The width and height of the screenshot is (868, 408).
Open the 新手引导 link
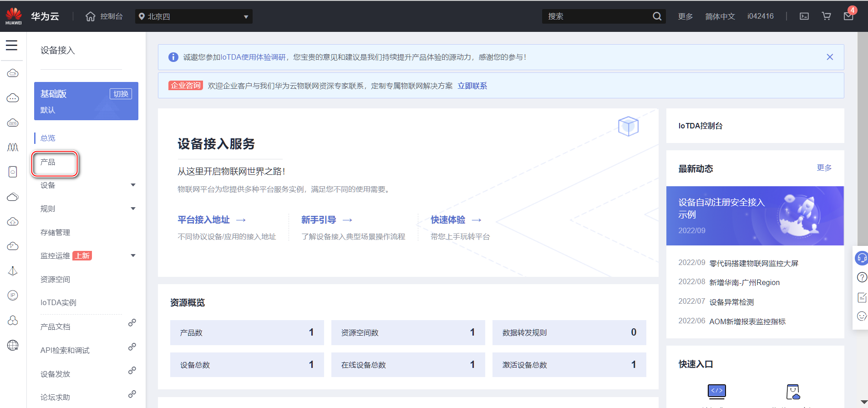[319, 220]
